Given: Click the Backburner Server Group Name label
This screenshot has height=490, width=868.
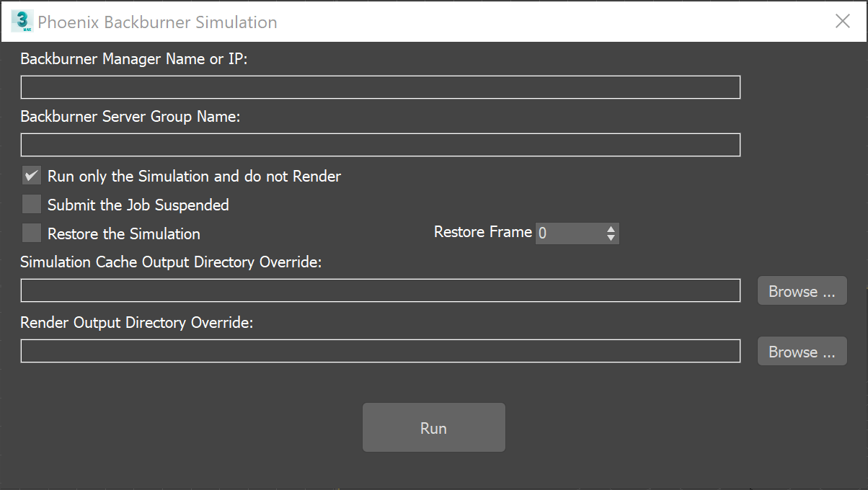Looking at the screenshot, I should (x=130, y=117).
